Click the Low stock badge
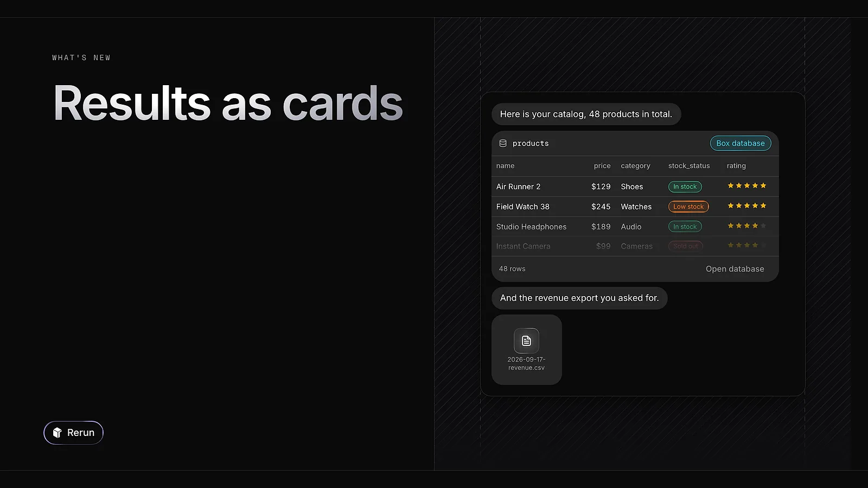The width and height of the screenshot is (868, 488). pyautogui.click(x=688, y=207)
